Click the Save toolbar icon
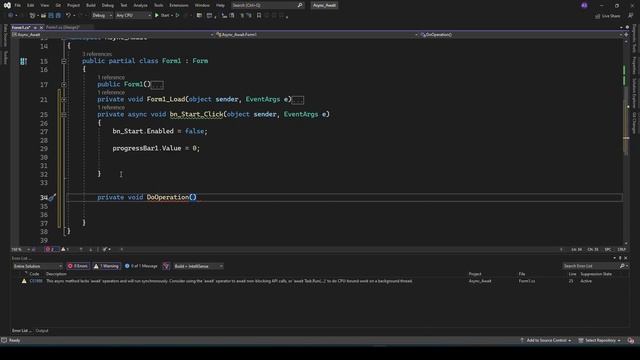 [51, 16]
